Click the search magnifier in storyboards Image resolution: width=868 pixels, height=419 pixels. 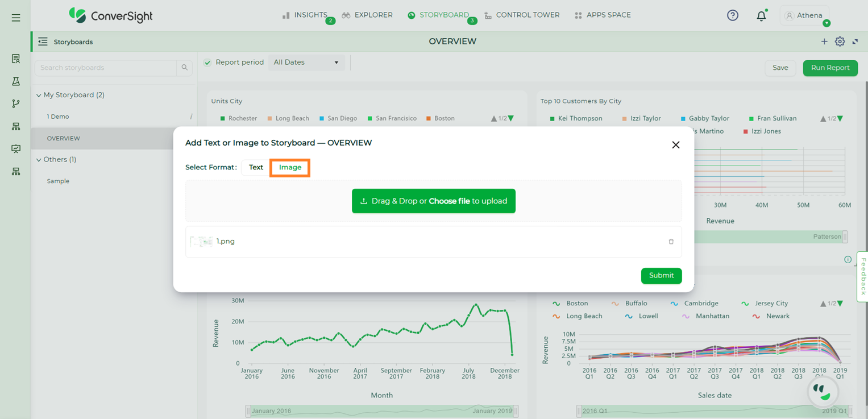[x=185, y=68]
